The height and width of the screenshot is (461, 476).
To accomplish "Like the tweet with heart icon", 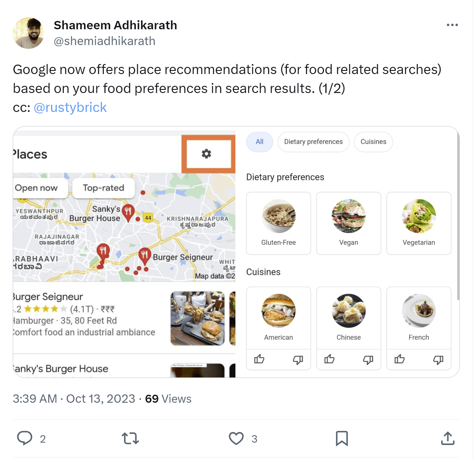I will [x=236, y=438].
